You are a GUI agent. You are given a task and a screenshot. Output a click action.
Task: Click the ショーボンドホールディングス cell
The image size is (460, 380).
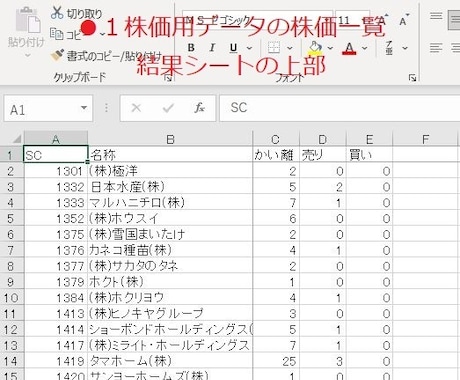click(170, 329)
